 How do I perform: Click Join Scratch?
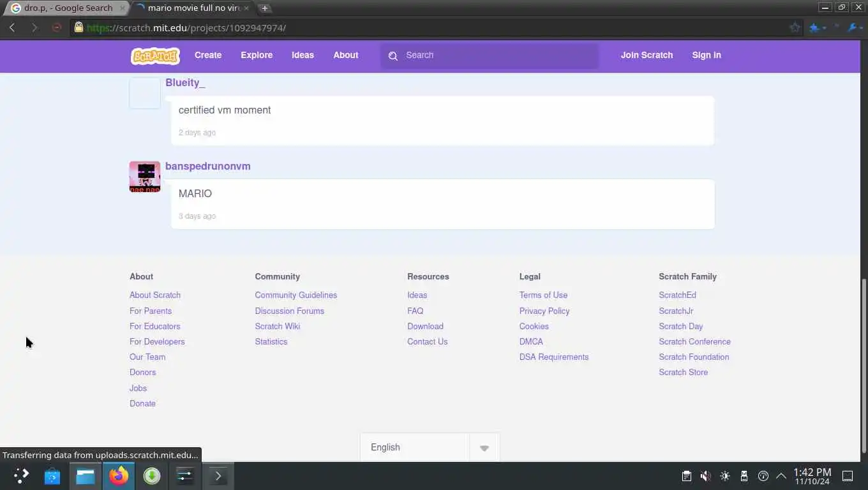[647, 56]
